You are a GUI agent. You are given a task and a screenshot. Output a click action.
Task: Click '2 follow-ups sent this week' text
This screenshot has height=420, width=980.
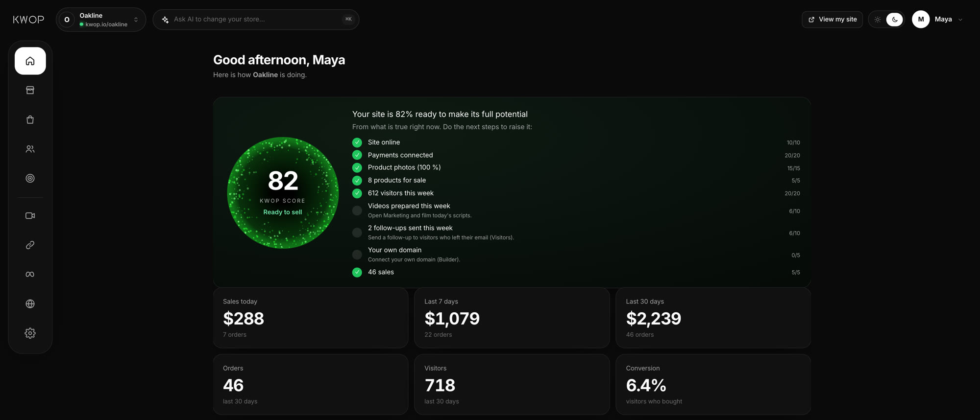[x=410, y=228]
